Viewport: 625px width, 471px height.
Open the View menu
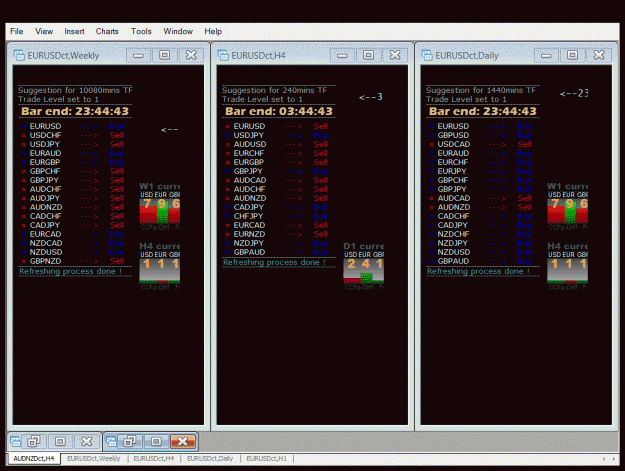44,31
